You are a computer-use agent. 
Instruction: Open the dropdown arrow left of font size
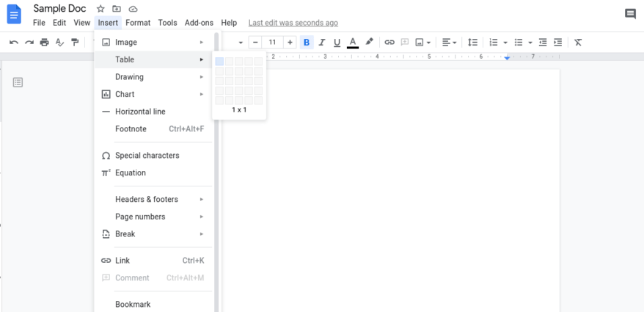241,43
